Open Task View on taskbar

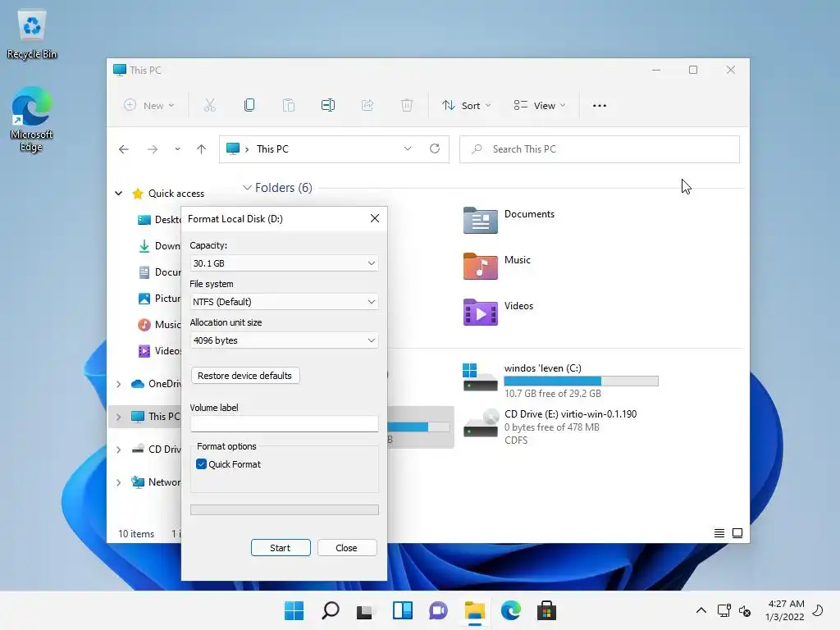pyautogui.click(x=365, y=610)
